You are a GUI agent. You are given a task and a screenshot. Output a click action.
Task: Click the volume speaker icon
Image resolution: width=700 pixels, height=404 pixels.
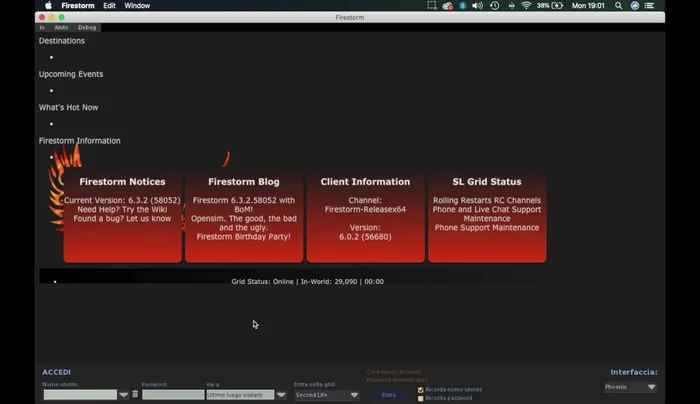point(477,6)
